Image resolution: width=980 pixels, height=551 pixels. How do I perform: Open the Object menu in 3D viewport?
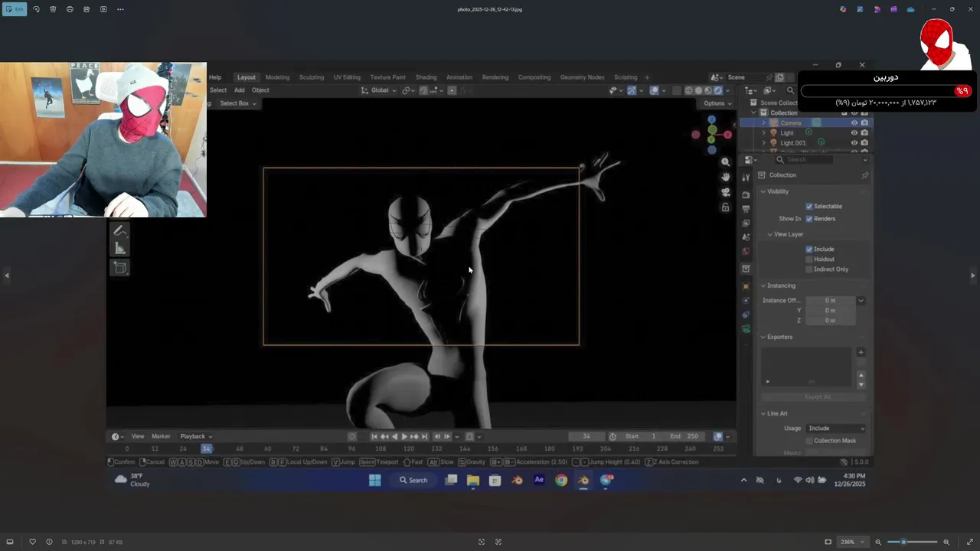pos(260,90)
